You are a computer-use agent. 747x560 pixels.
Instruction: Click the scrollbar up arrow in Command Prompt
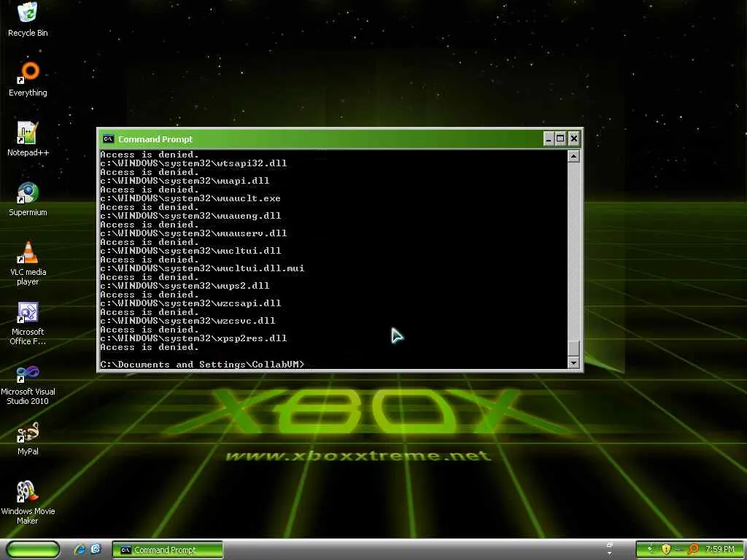(573, 156)
